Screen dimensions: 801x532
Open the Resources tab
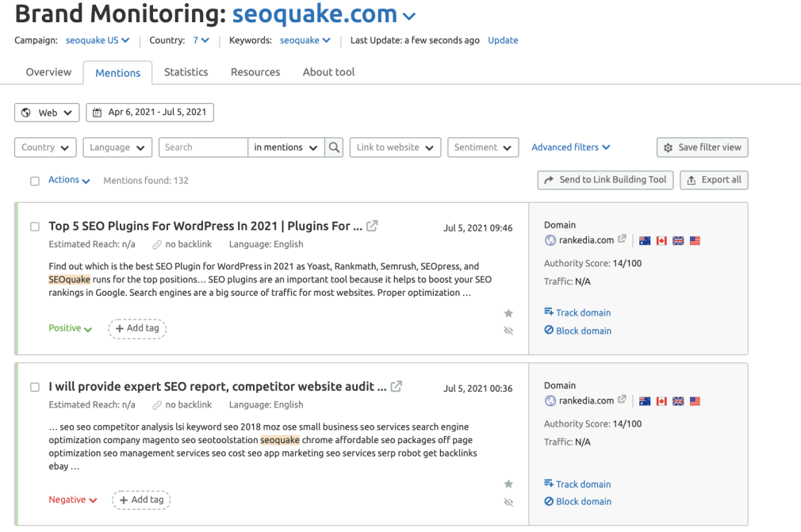pos(255,72)
